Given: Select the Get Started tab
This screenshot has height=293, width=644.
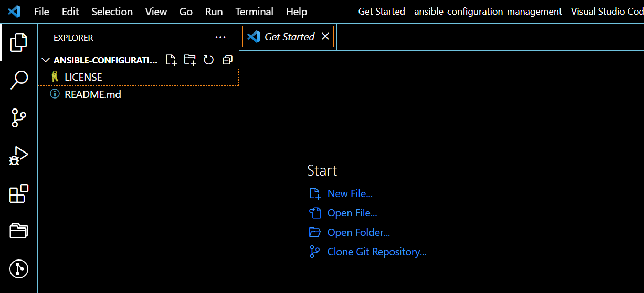Looking at the screenshot, I should click(288, 37).
